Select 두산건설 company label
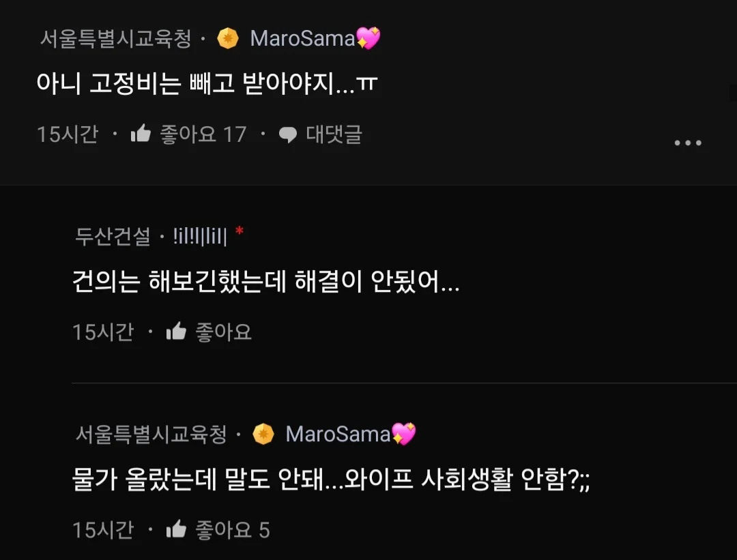This screenshot has width=737, height=560. click(113, 236)
